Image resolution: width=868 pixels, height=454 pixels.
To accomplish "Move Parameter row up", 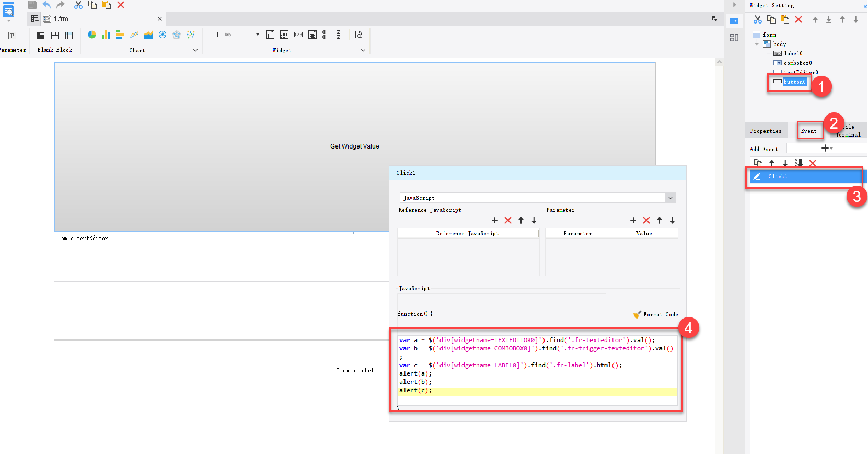I will click(x=659, y=220).
